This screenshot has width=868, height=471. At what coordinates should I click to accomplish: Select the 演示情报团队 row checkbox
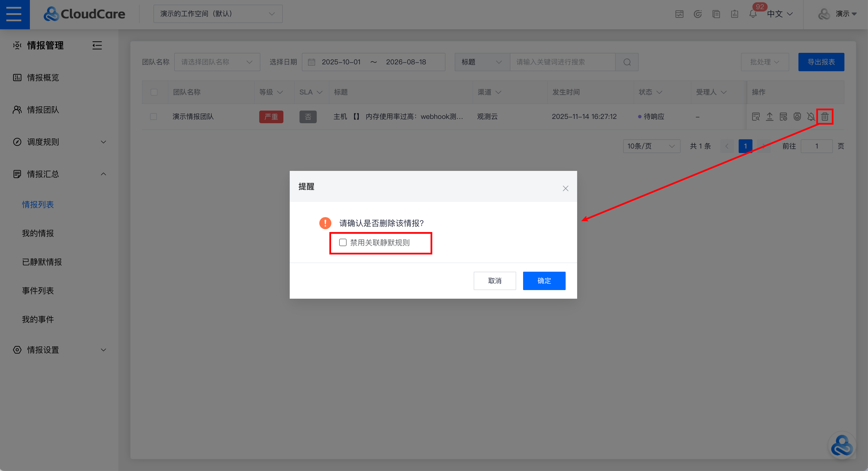coord(153,117)
